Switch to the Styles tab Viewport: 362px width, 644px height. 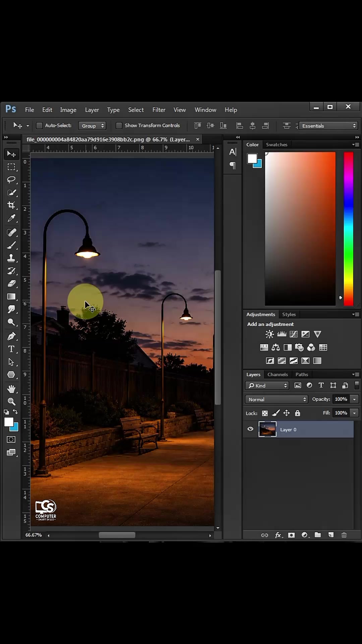(x=289, y=314)
